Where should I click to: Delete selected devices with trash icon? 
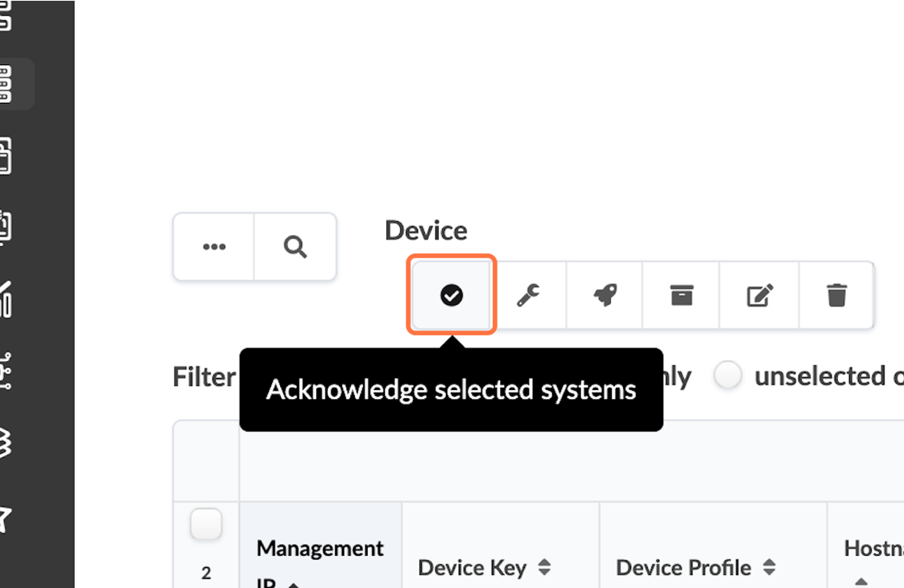[836, 295]
